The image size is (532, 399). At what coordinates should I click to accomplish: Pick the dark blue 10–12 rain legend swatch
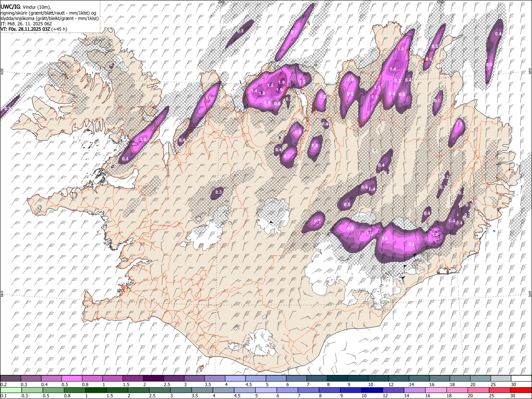point(372,390)
